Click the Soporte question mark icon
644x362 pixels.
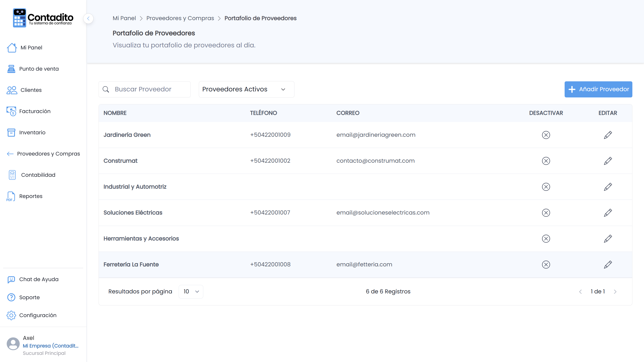pos(11,297)
